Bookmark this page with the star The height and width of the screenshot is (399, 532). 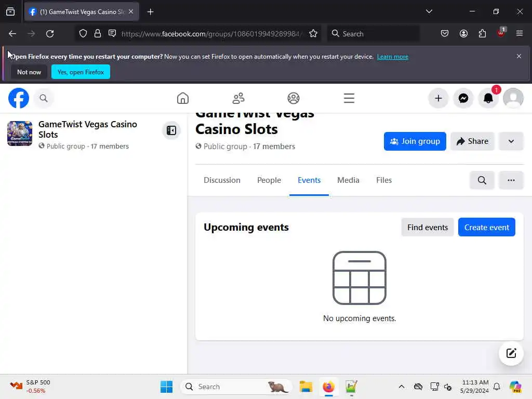(313, 33)
